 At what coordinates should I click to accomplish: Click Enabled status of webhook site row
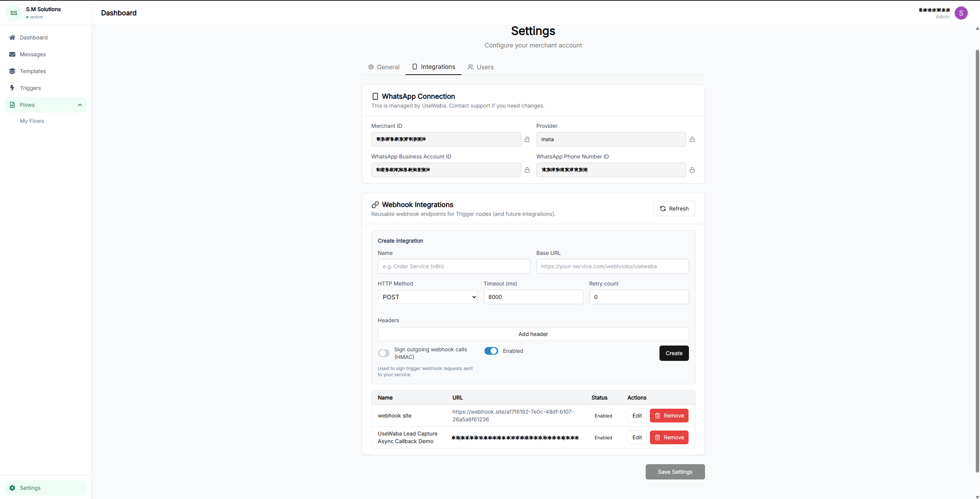[603, 416]
